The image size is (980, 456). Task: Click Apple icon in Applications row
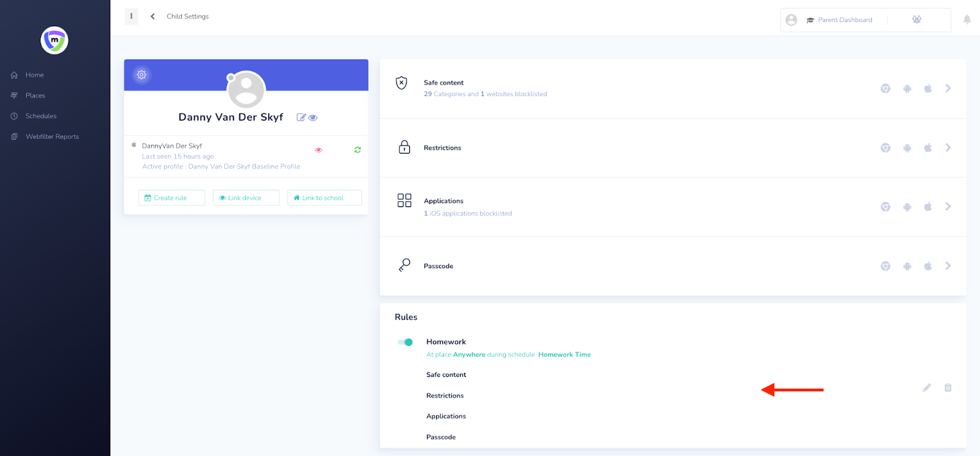(x=928, y=207)
